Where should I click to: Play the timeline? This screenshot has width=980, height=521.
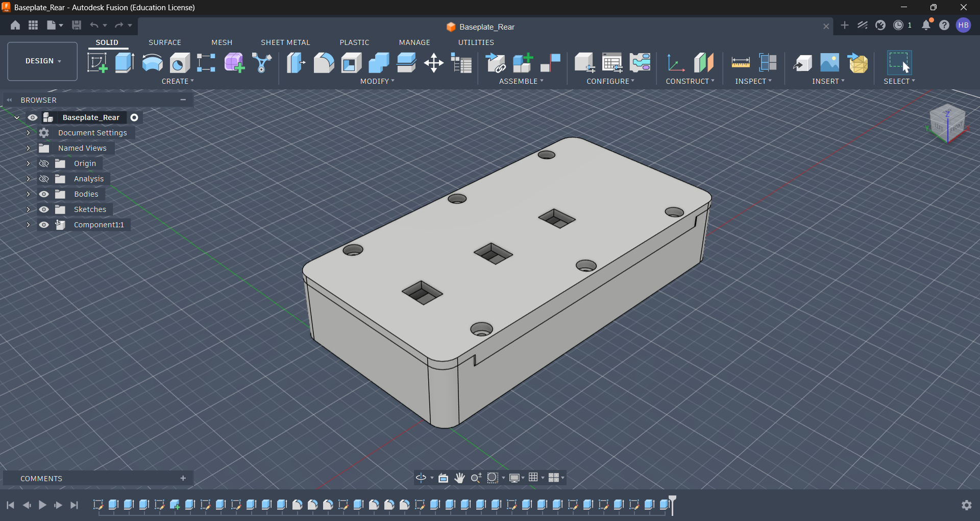42,505
